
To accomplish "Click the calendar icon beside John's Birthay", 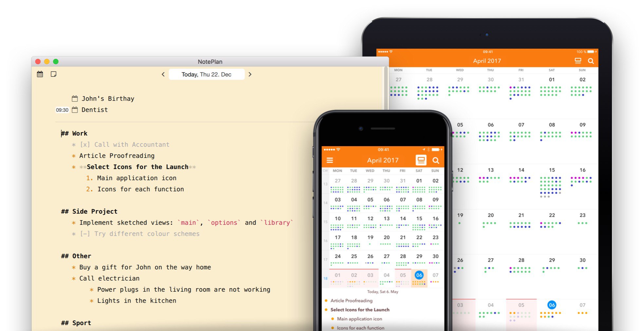I will point(75,98).
